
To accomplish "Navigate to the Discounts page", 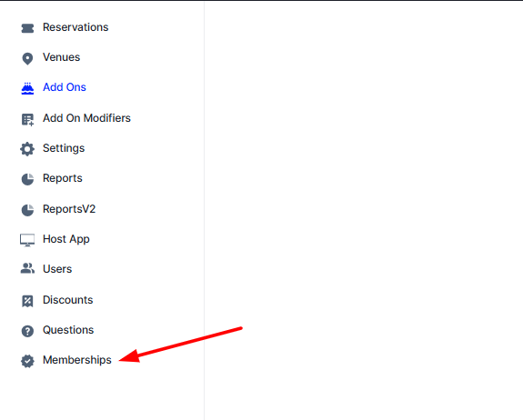I will point(67,300).
